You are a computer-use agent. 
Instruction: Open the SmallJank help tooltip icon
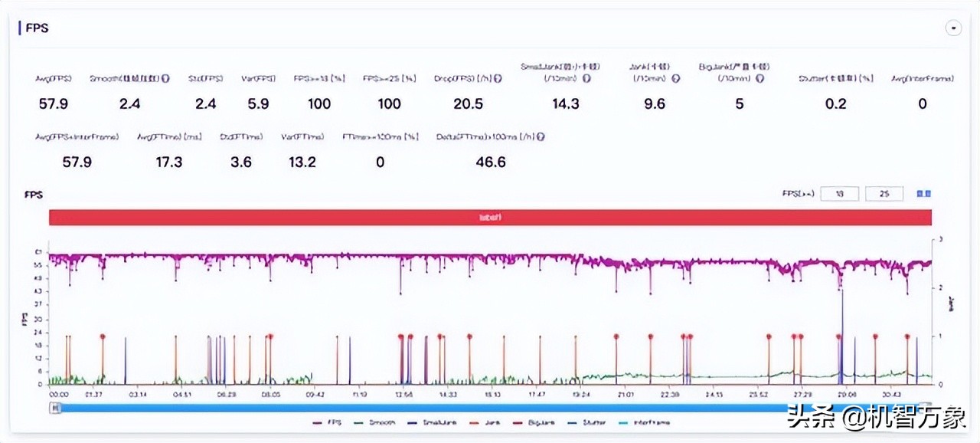point(587,78)
